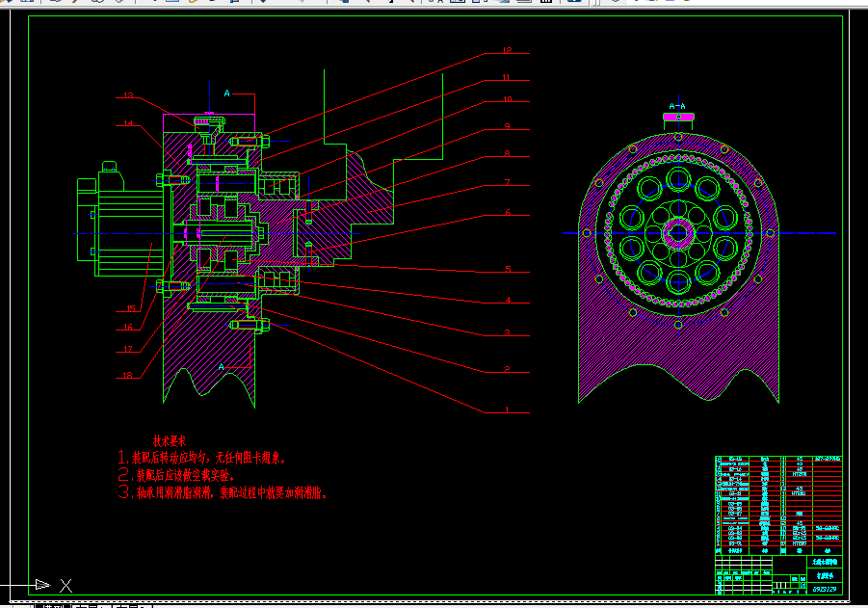Select part callout number 15
The image size is (868, 608).
coord(131,308)
